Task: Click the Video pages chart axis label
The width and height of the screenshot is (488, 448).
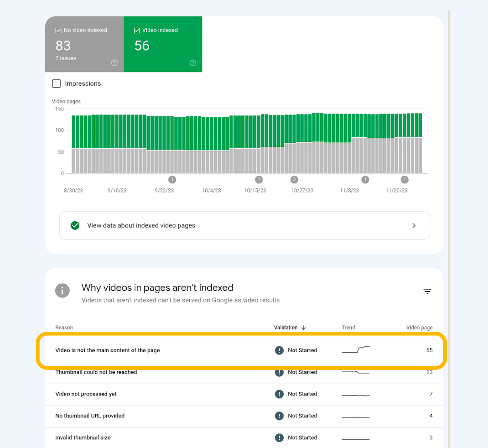Action: [66, 102]
